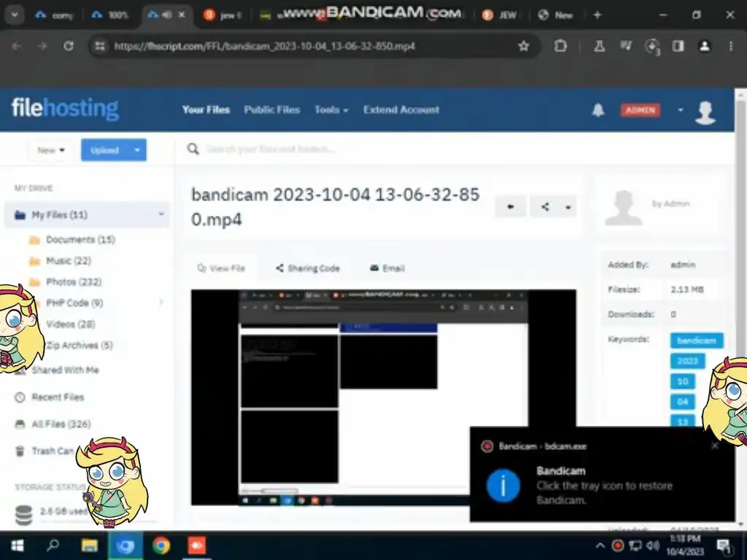Click the filehosting logo
This screenshot has width=747, height=560.
click(x=65, y=109)
